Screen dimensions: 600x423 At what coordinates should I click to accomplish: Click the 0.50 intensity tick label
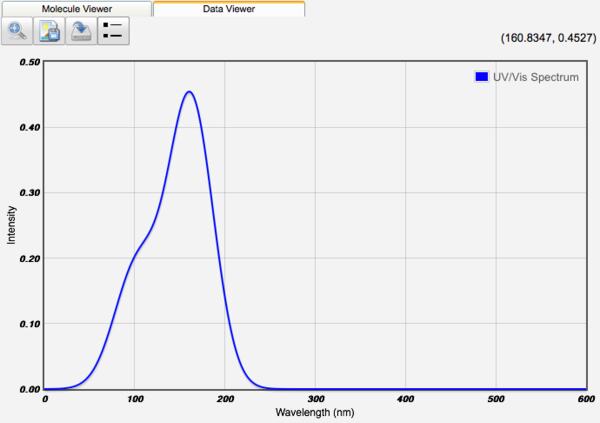[x=28, y=62]
